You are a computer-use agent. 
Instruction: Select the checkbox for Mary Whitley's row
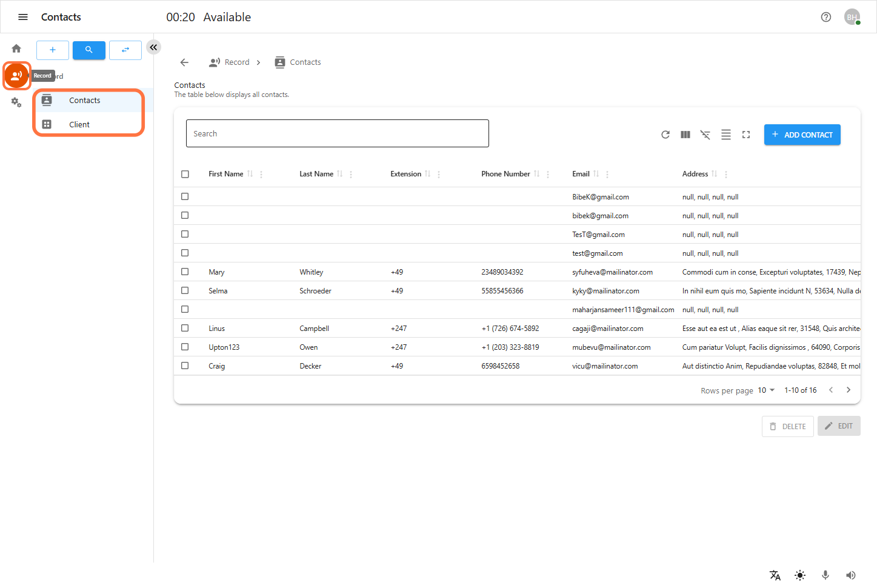tap(185, 272)
